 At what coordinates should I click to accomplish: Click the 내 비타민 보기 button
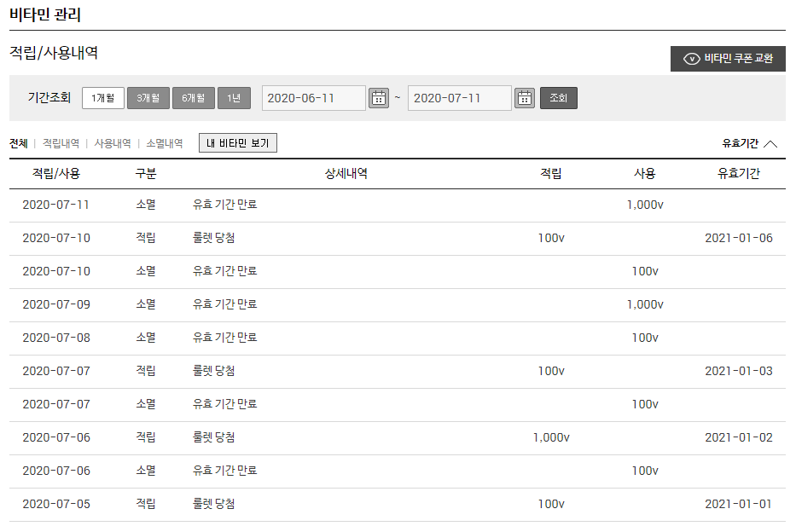237,143
